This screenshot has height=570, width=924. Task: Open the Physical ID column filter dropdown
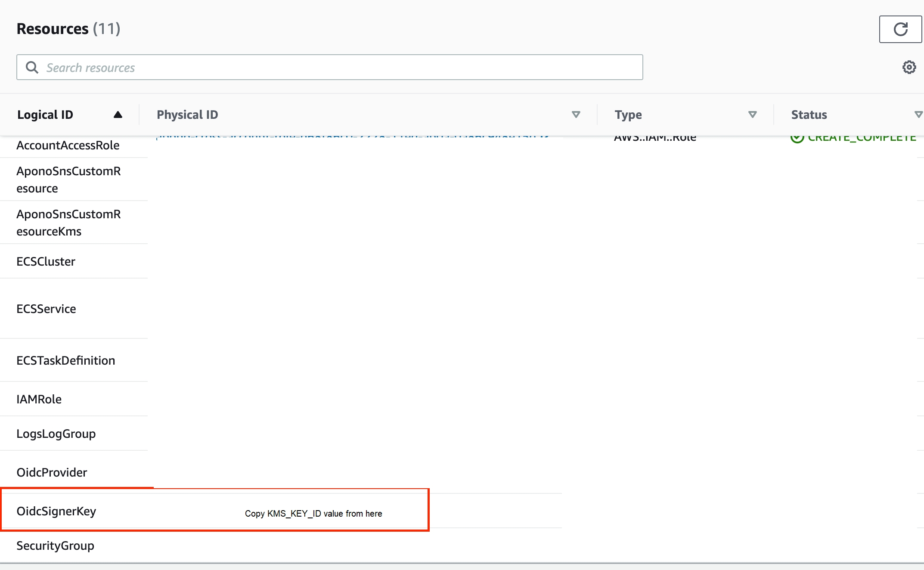coord(576,115)
